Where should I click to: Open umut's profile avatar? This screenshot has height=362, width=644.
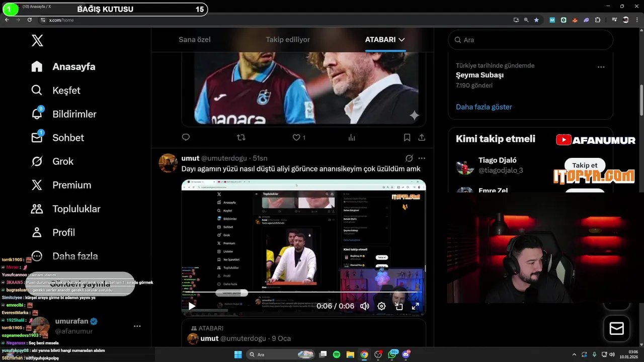tap(168, 163)
